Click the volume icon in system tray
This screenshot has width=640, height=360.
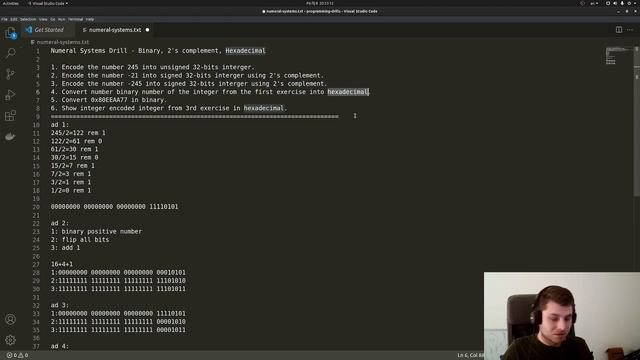coord(615,3)
